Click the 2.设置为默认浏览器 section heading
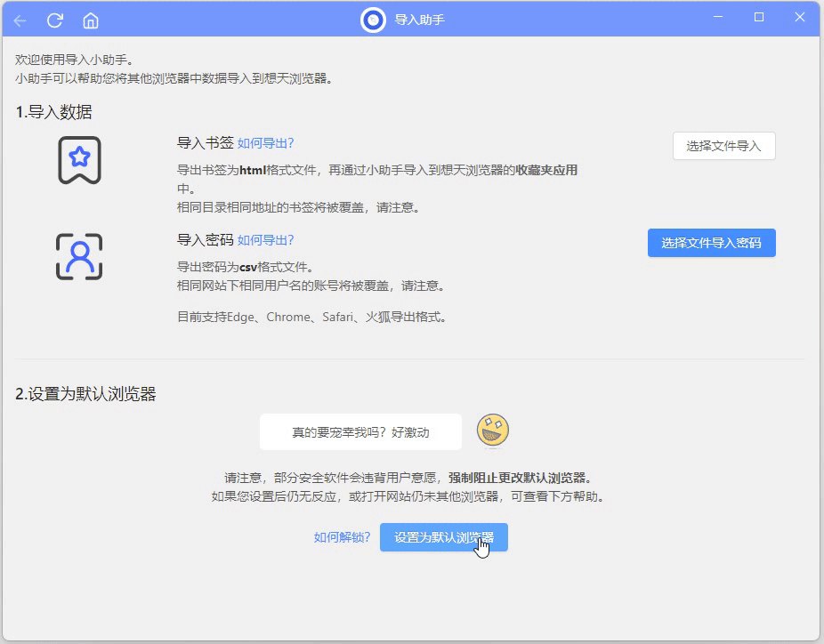 click(x=85, y=394)
